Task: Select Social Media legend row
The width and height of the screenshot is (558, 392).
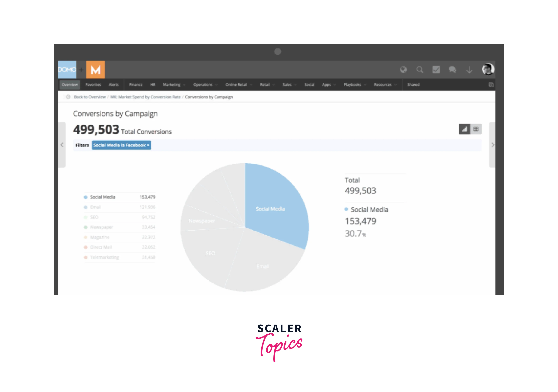Action: click(120, 197)
